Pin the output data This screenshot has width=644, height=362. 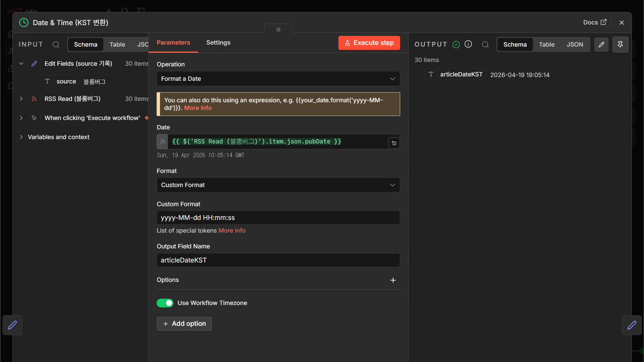(x=620, y=45)
